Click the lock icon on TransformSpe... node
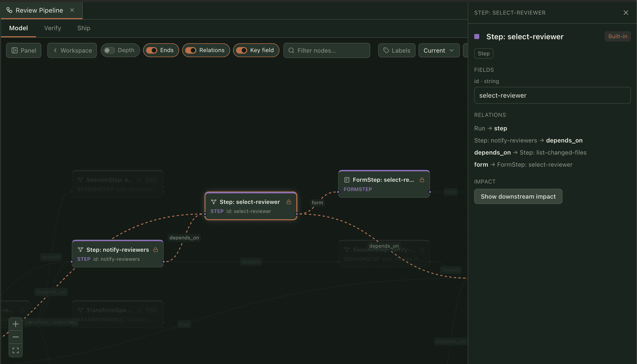Viewport: 637px width, 364px height. 139,310
